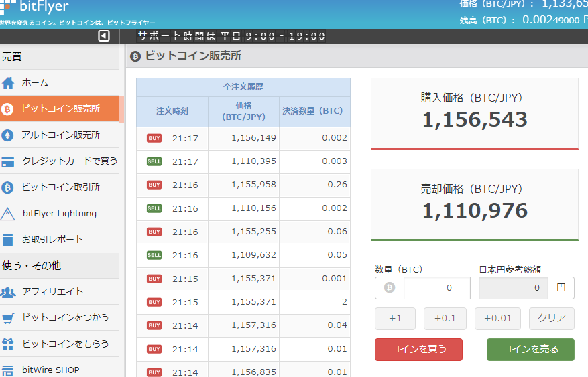Click the grey bitcoin icon in the quantity field
Viewport: 588px width, 377px height.
point(390,287)
